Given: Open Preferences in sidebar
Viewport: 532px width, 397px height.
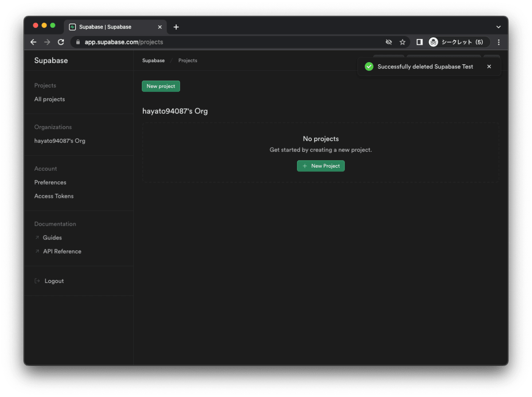Looking at the screenshot, I should pos(50,182).
